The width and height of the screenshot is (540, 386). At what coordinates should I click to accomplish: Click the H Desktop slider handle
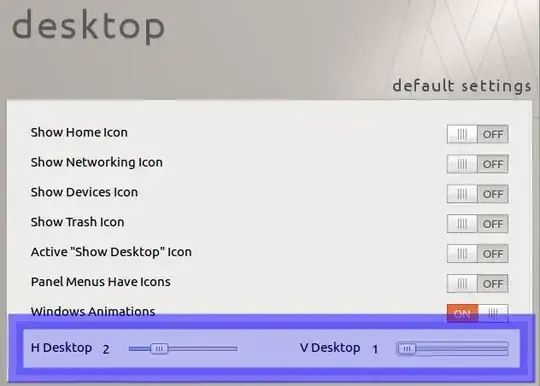point(159,349)
